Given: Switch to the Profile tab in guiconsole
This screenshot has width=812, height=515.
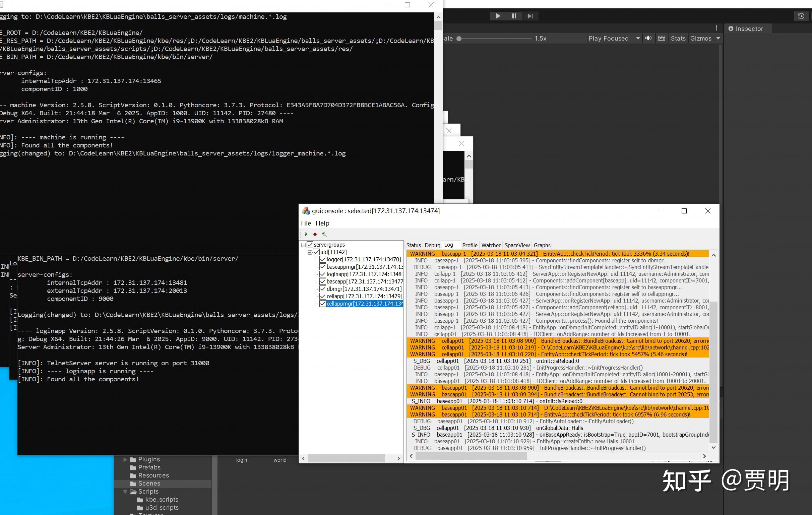Looking at the screenshot, I should [x=470, y=245].
